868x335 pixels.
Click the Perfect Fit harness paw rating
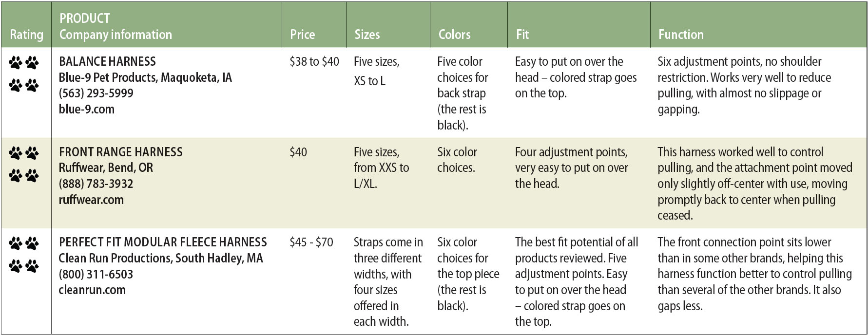point(24,254)
